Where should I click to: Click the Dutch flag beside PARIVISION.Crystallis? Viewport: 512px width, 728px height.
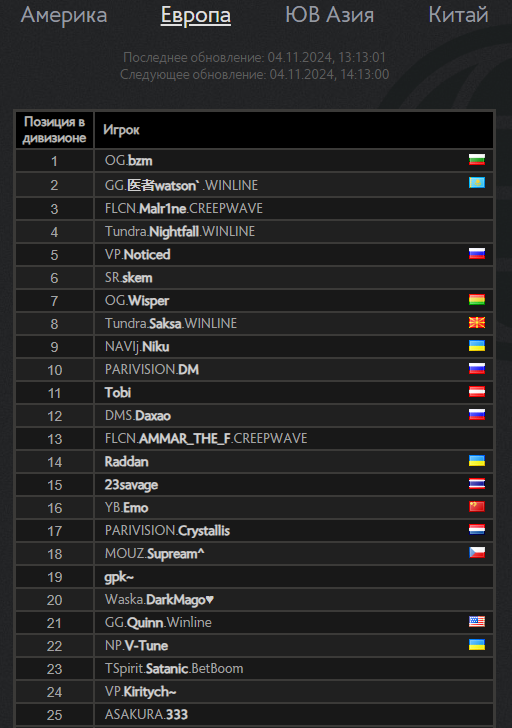coord(477,529)
